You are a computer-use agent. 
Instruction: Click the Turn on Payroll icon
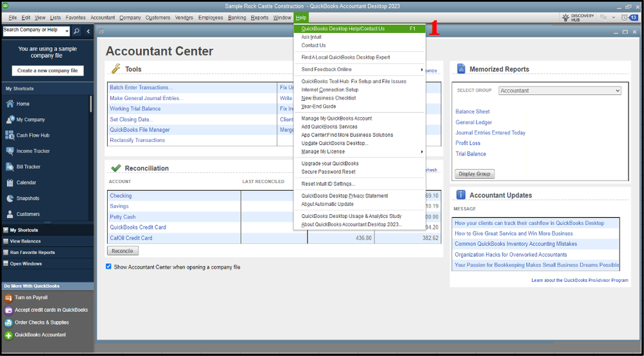[x=8, y=298]
